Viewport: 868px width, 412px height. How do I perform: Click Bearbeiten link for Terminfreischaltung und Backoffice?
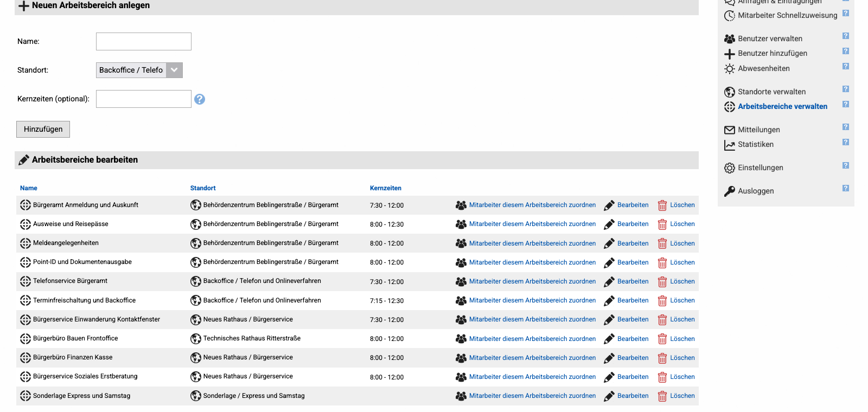tap(633, 300)
